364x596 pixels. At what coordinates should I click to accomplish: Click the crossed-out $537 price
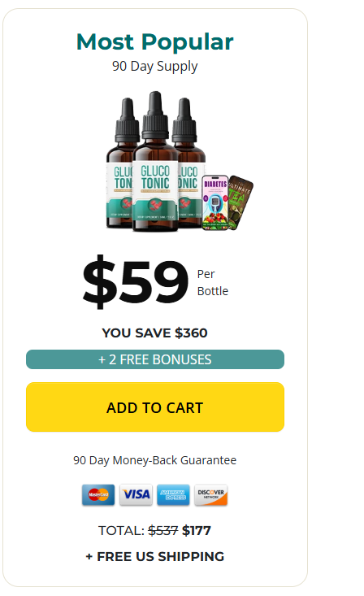(x=163, y=530)
